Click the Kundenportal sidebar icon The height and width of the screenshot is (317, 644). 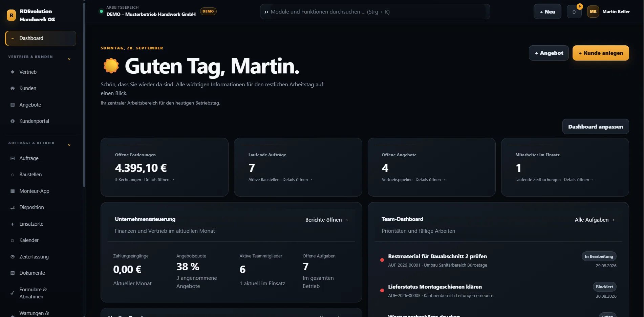[x=13, y=121]
